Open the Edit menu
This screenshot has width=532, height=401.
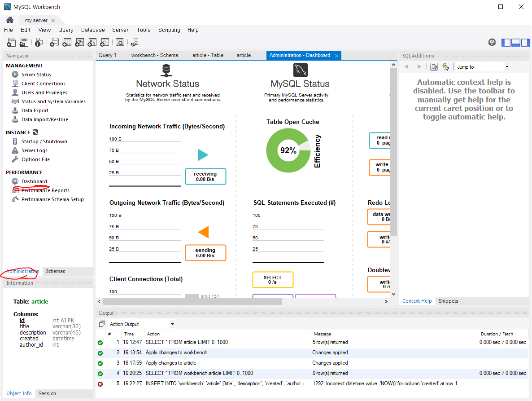tap(26, 30)
